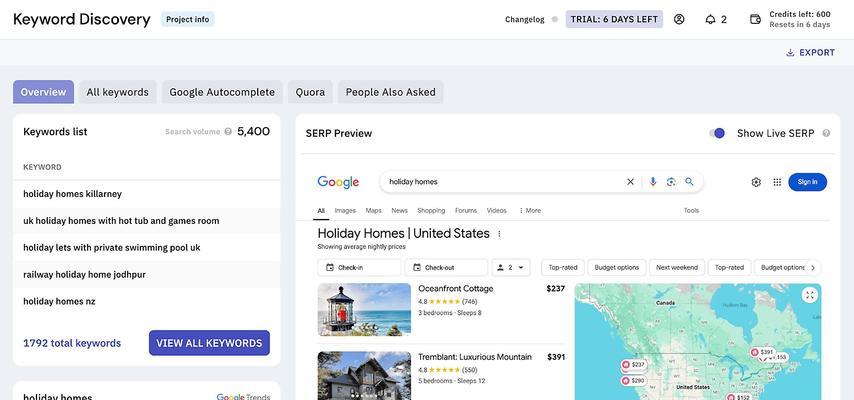Viewport: 854px width, 400px height.
Task: Open Google settings gear icon
Action: 756,183
